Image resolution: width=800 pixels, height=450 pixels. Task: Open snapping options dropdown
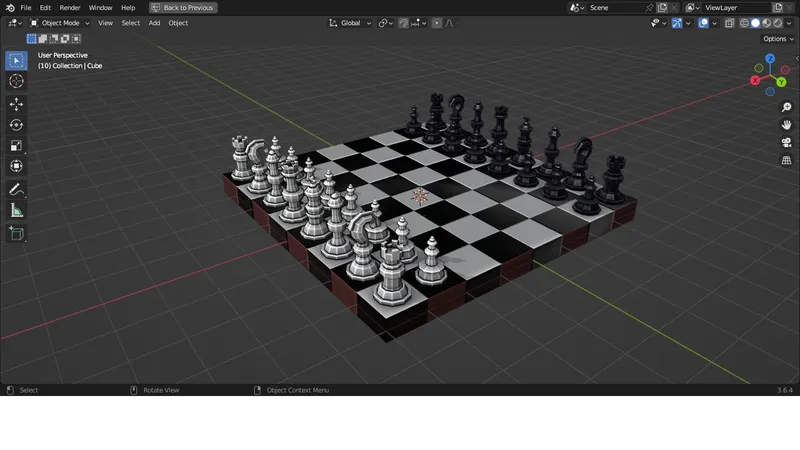click(419, 23)
